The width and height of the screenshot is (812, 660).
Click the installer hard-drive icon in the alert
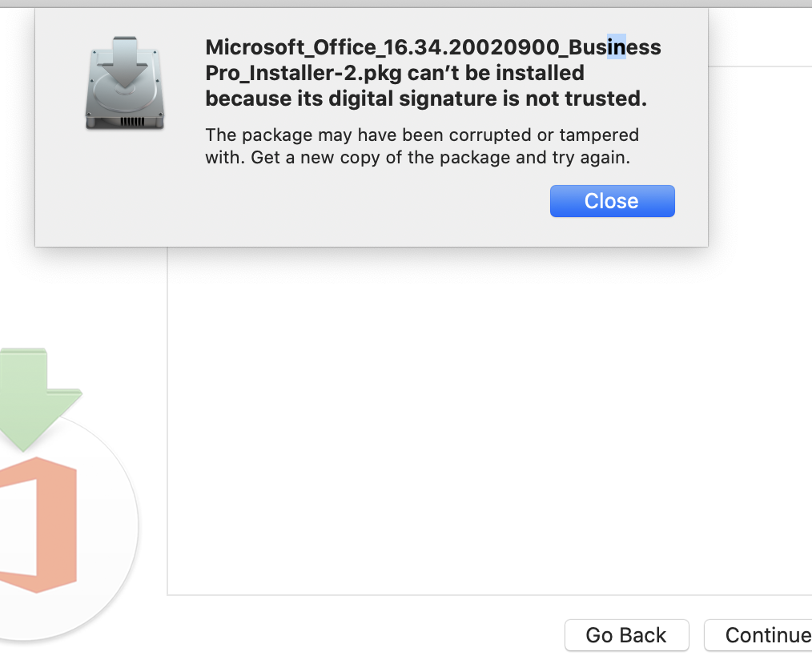(x=125, y=82)
